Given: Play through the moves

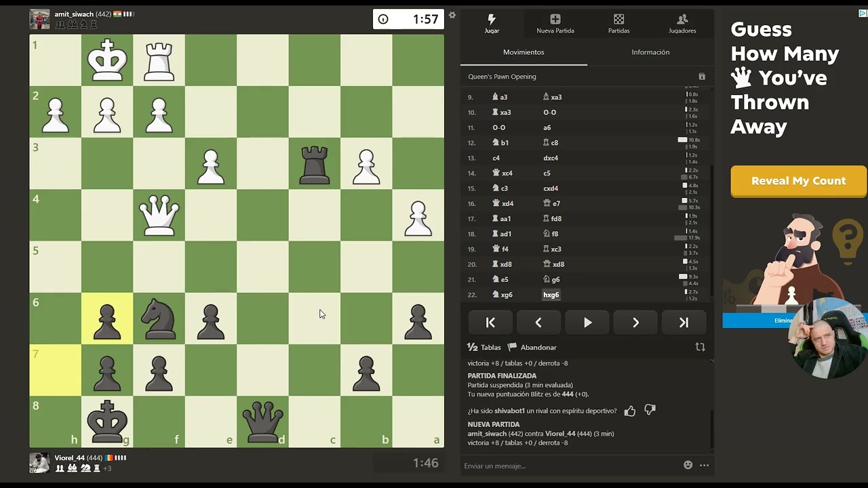Looking at the screenshot, I should 587,323.
